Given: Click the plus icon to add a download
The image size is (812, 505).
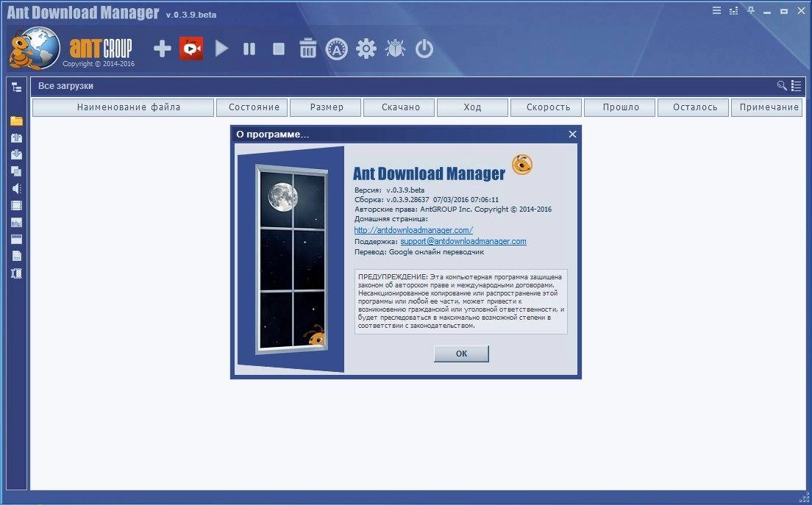Looking at the screenshot, I should click(x=162, y=49).
